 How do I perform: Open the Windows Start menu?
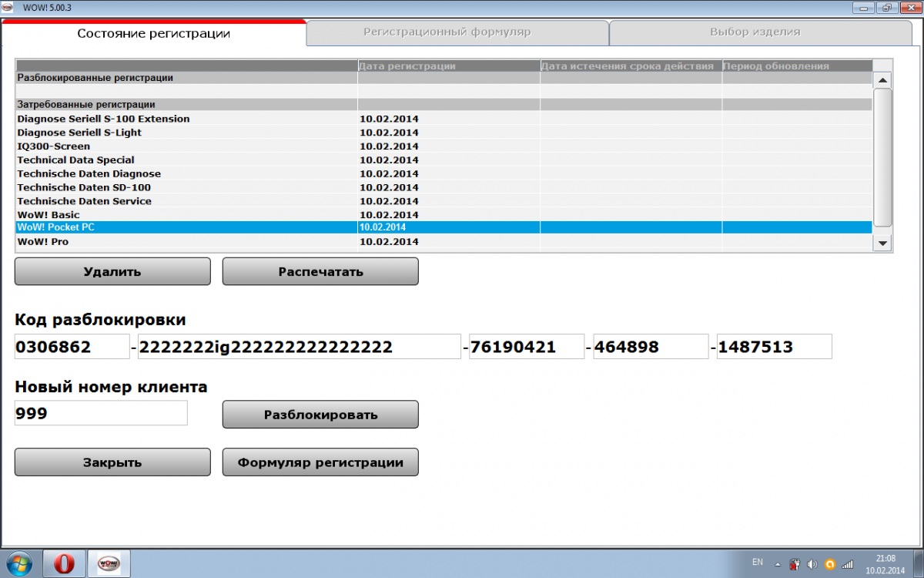point(18,563)
